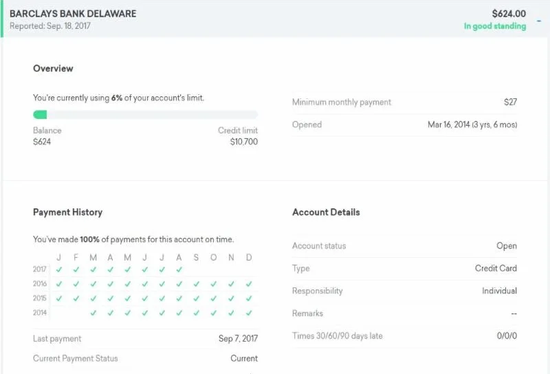Click the October 2014 payment checkmark

pos(214,313)
